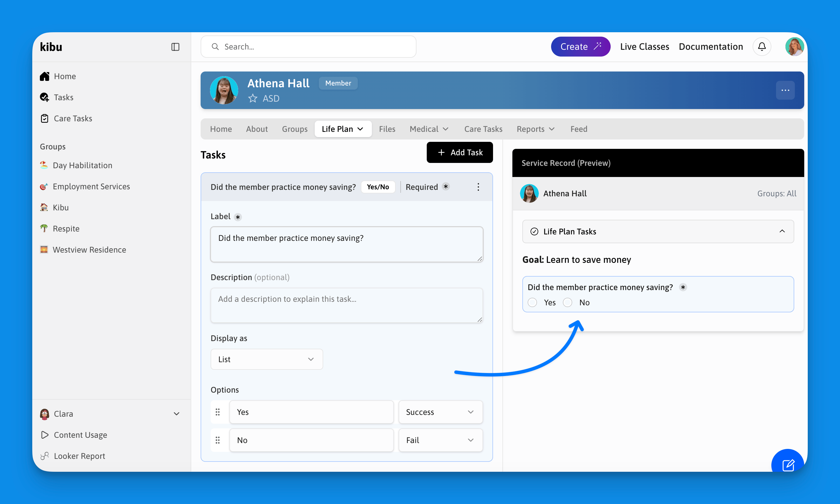Open the Reports tab dropdown
The width and height of the screenshot is (840, 504).
[536, 129]
